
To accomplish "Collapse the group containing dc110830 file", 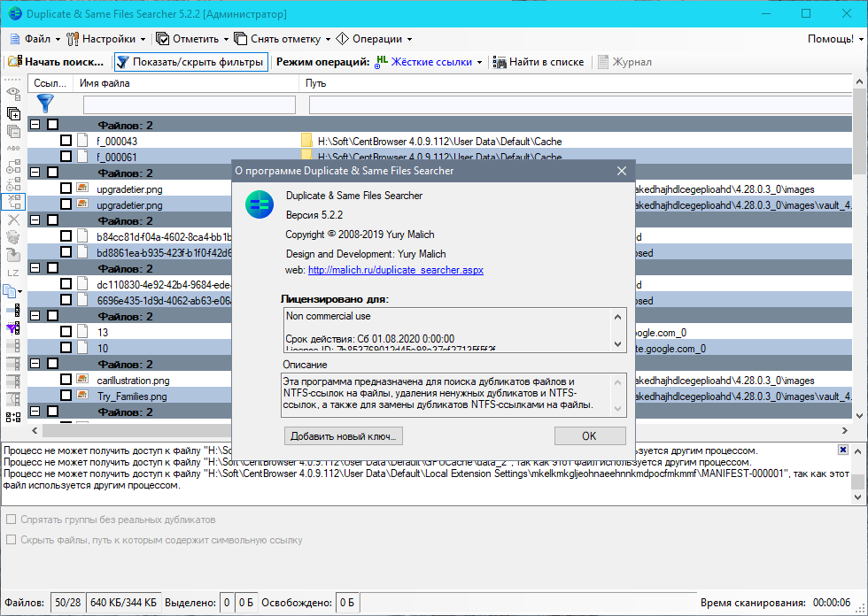I will pyautogui.click(x=35, y=268).
